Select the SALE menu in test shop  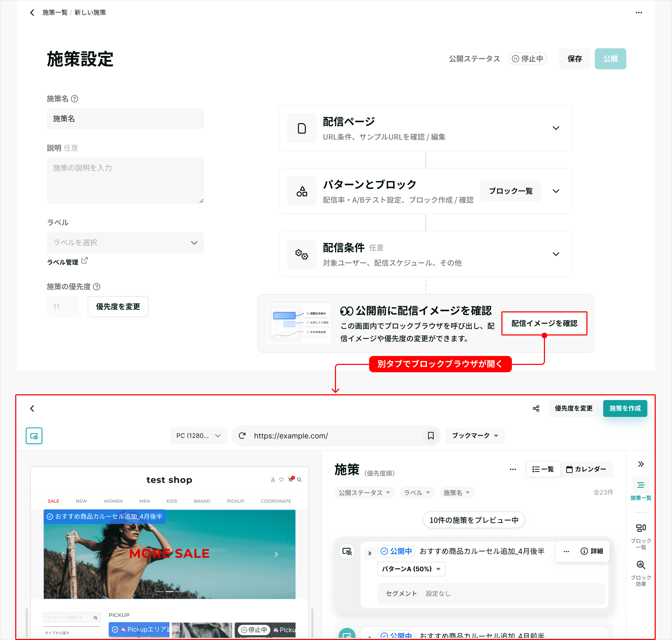[x=53, y=501]
